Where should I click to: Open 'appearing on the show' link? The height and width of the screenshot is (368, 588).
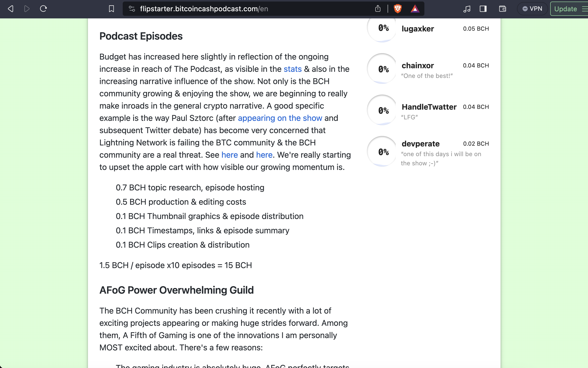[x=280, y=118]
